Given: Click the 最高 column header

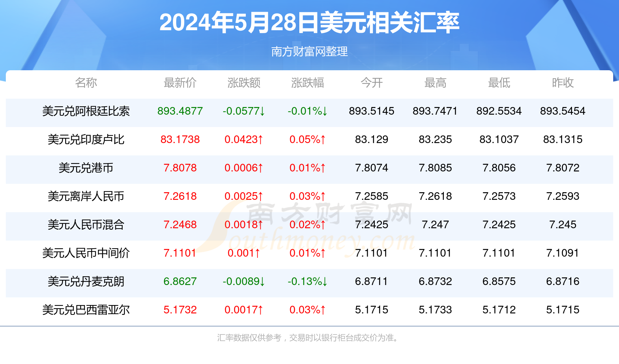Looking at the screenshot, I should [x=435, y=83].
